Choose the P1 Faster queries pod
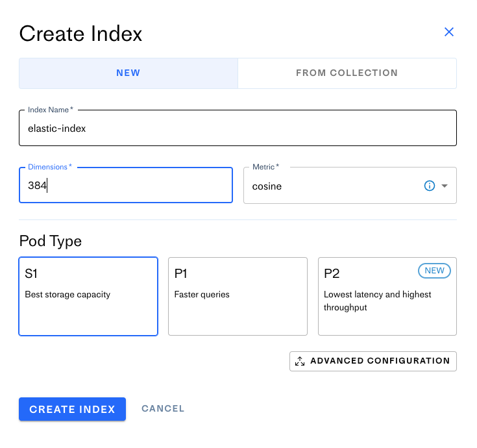This screenshot has width=477, height=448. tap(238, 296)
